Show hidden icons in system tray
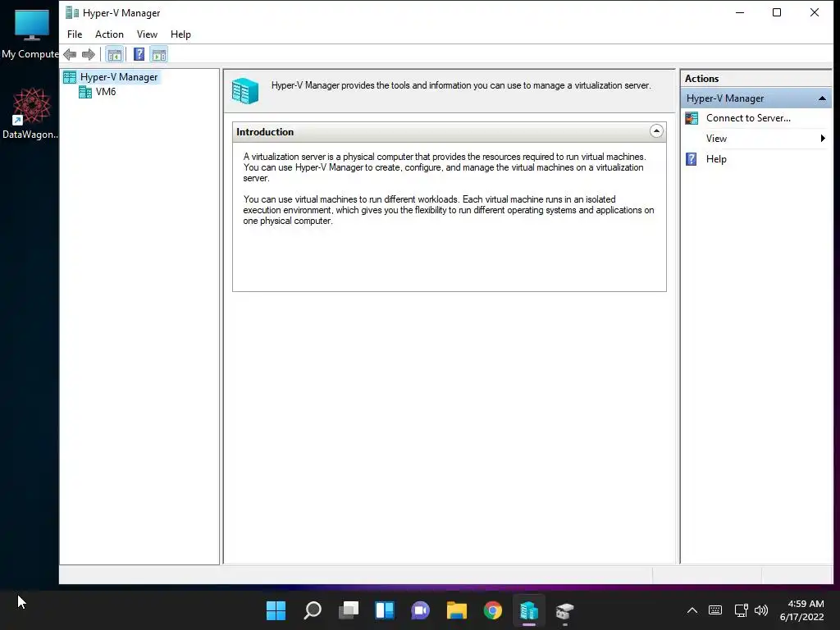Screen dimensions: 840x630 pos(692,610)
